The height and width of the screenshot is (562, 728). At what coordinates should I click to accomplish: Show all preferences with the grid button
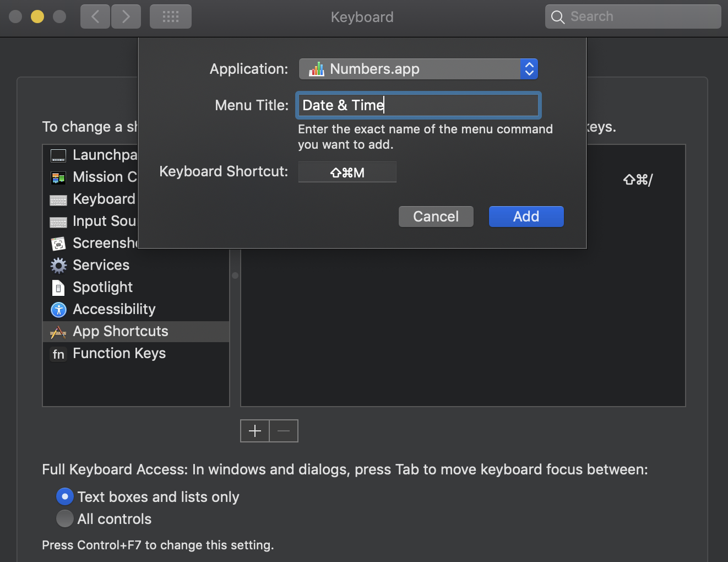click(171, 17)
